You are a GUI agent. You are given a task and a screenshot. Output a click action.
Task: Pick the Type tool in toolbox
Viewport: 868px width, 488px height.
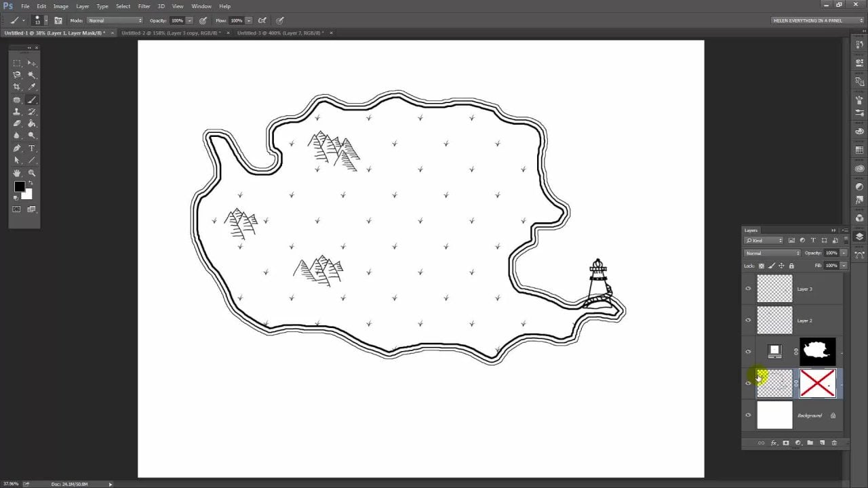point(32,148)
